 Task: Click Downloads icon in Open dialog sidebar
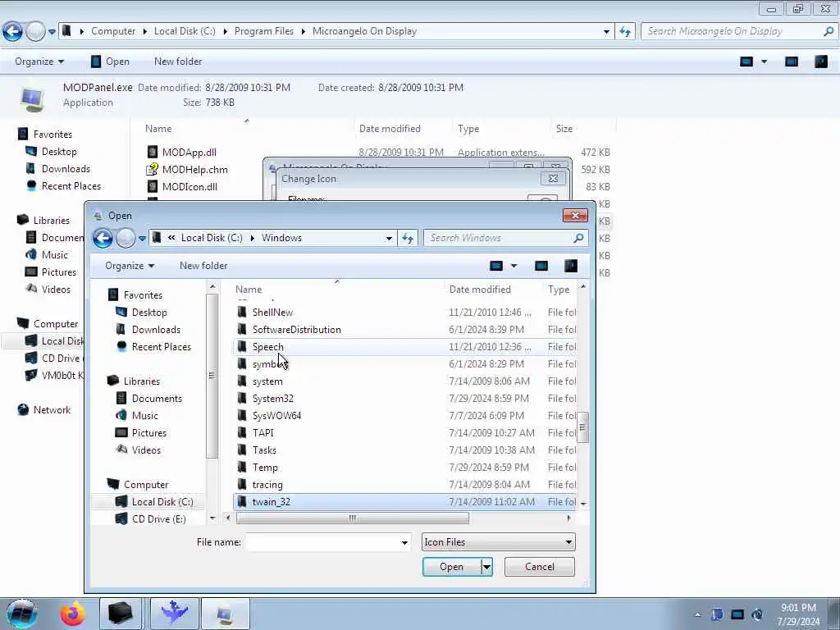tap(121, 330)
